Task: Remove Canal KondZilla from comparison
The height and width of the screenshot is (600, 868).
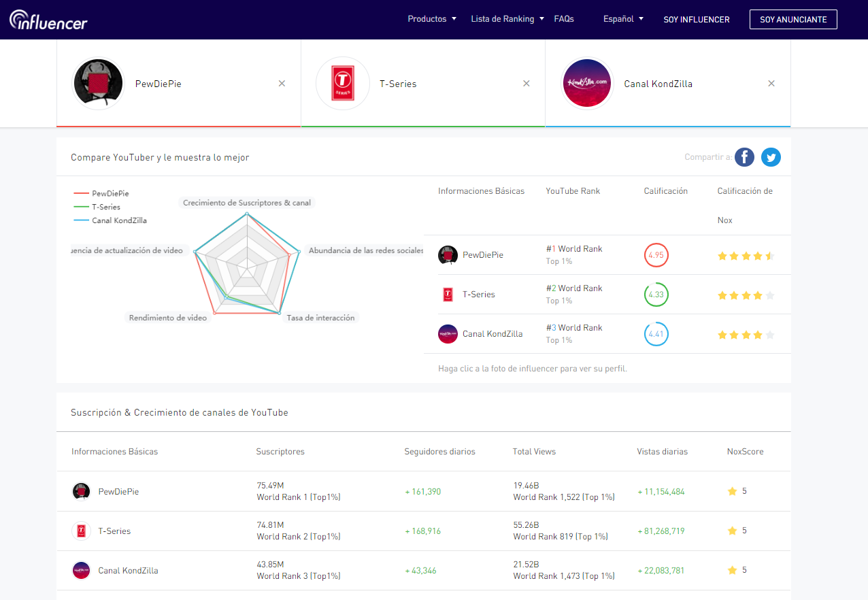Action: click(x=771, y=84)
